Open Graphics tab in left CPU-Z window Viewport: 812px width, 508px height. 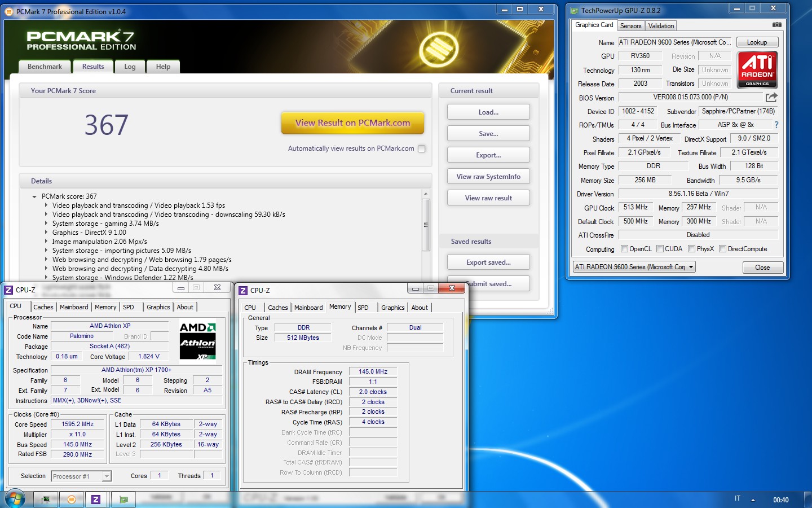click(x=158, y=307)
